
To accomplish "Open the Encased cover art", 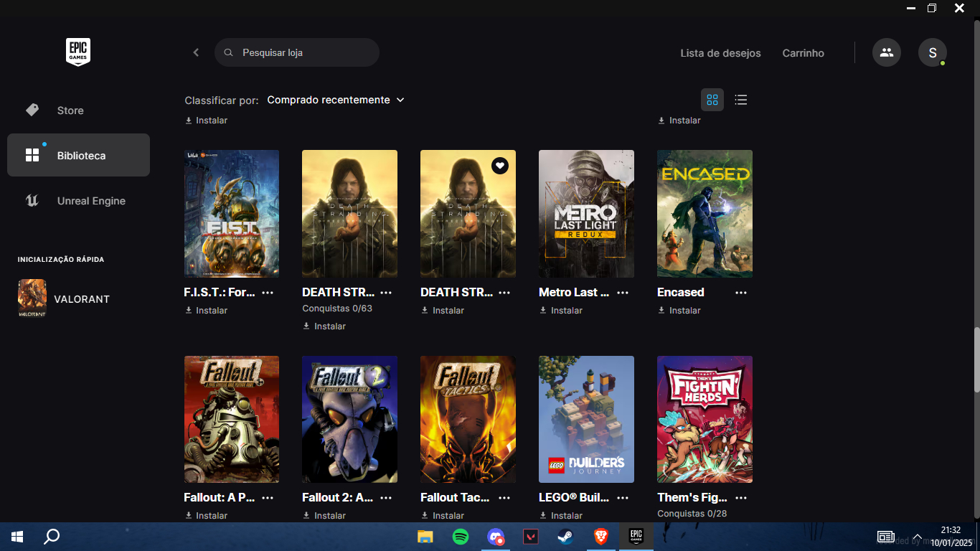I will [x=705, y=214].
